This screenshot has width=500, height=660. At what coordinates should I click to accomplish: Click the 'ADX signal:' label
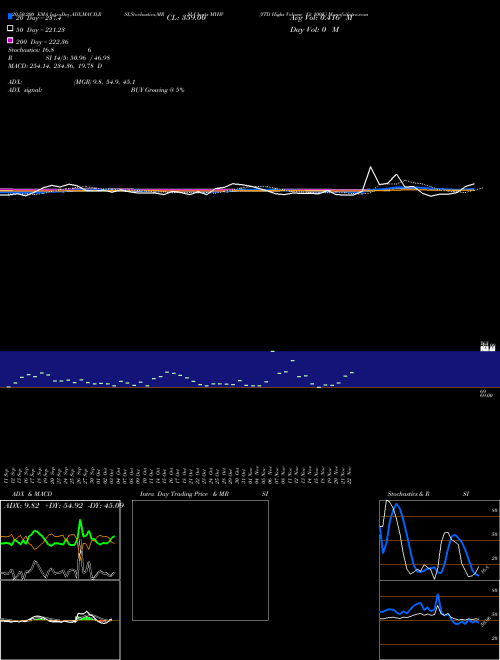(24, 90)
